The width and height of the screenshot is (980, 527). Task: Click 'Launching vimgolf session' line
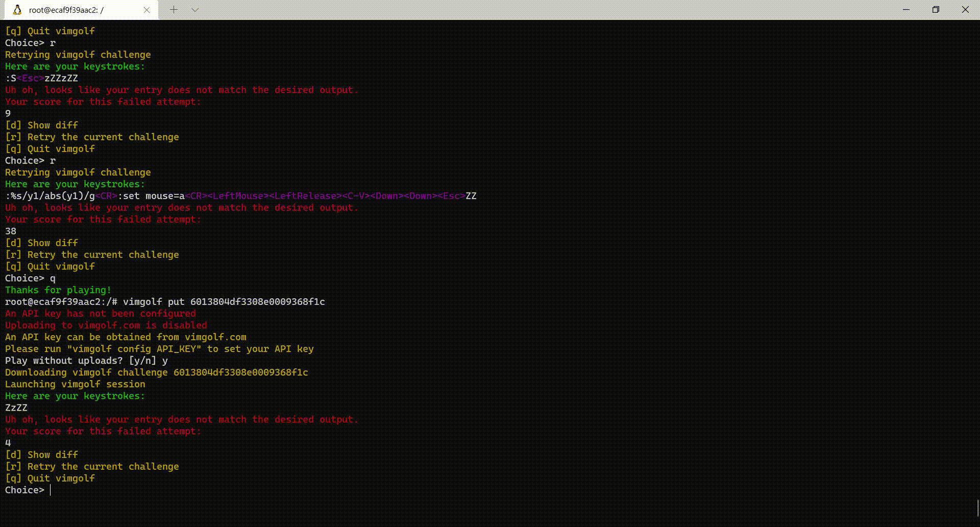tap(75, 384)
